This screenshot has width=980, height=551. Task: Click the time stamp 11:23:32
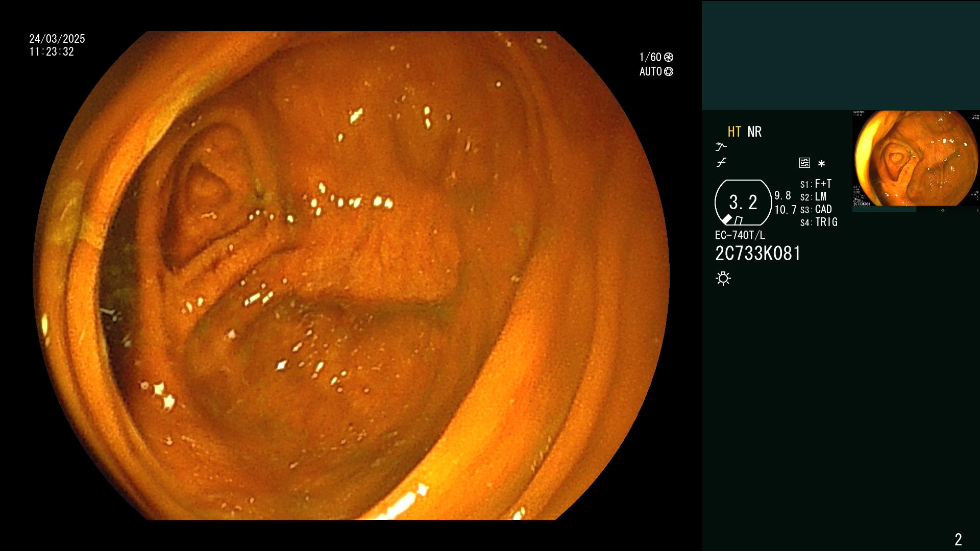tap(52, 52)
